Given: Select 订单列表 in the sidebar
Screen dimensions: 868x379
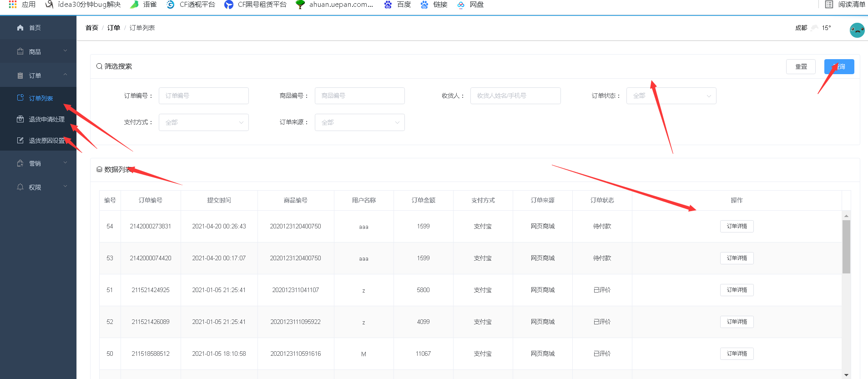Looking at the screenshot, I should tap(38, 98).
